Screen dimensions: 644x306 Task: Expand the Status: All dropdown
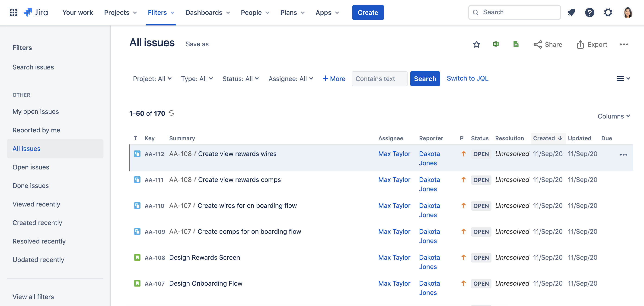point(240,79)
